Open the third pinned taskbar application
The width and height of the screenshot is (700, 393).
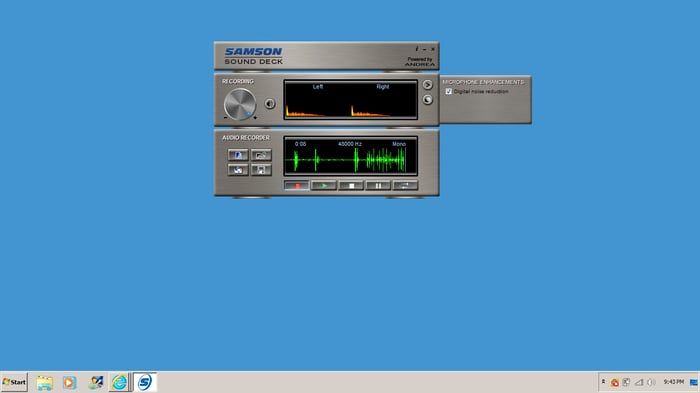(95, 382)
